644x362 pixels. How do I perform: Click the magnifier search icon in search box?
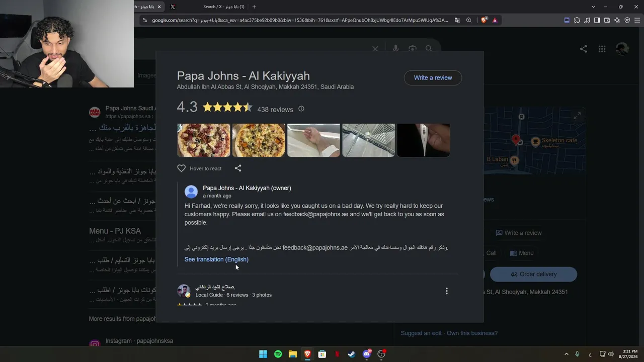pyautogui.click(x=429, y=49)
